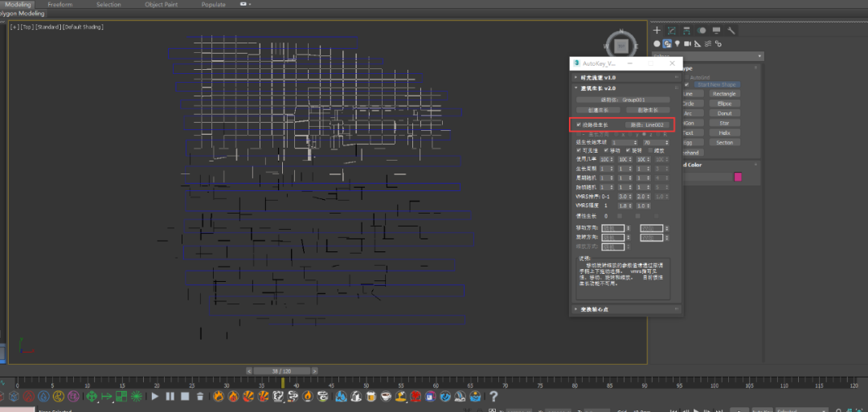Click the [Top] viewport label menu
Image resolution: width=868 pixels, height=412 pixels.
(27, 27)
